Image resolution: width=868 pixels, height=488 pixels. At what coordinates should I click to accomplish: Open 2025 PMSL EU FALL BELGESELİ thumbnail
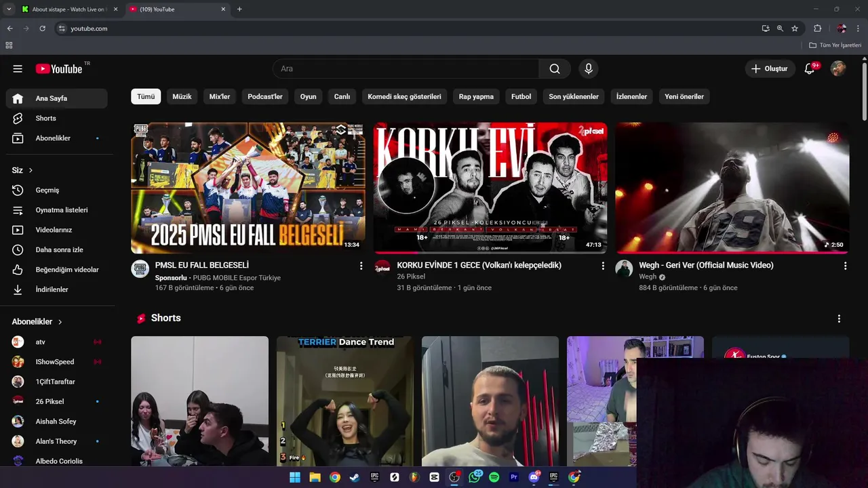(248, 188)
